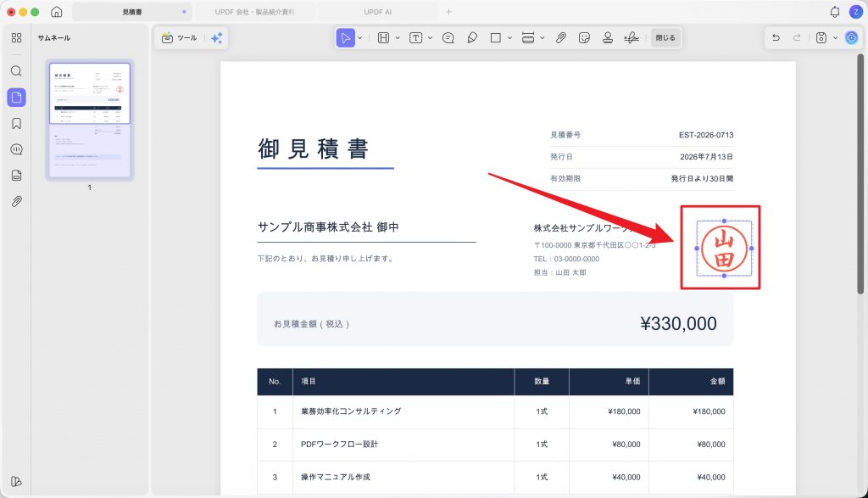Viewport: 868px width, 498px height.
Task: Click the 操作マニュアル作成 row item
Action: tap(336, 477)
